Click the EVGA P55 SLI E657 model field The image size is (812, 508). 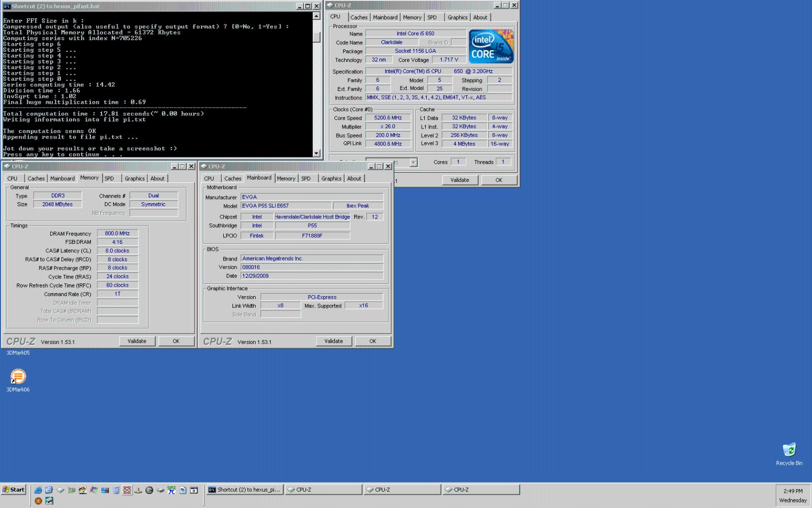coord(286,206)
